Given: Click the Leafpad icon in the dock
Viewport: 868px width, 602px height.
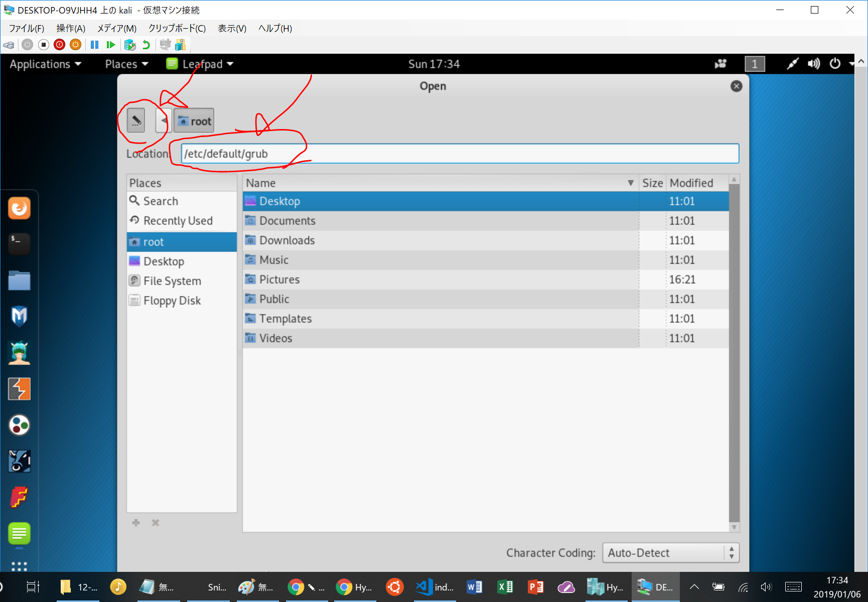Looking at the screenshot, I should (x=19, y=533).
